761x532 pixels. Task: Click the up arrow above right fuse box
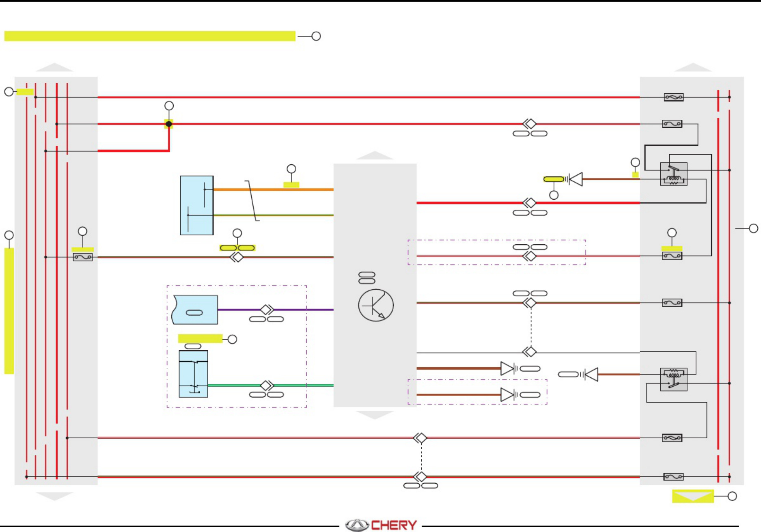[693, 67]
